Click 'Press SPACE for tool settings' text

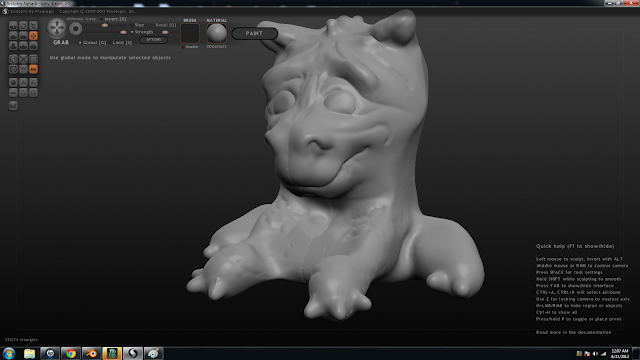[569, 272]
